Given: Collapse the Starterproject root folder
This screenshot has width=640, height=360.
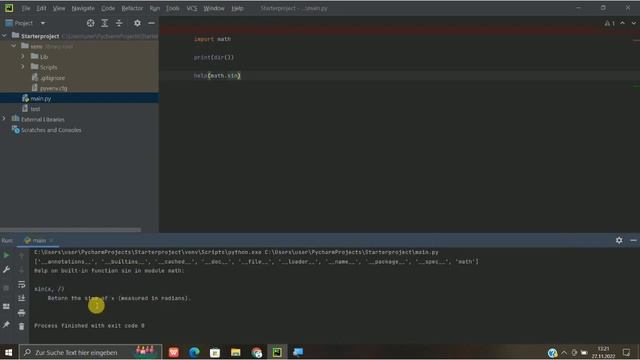Looking at the screenshot, I should (x=4, y=36).
